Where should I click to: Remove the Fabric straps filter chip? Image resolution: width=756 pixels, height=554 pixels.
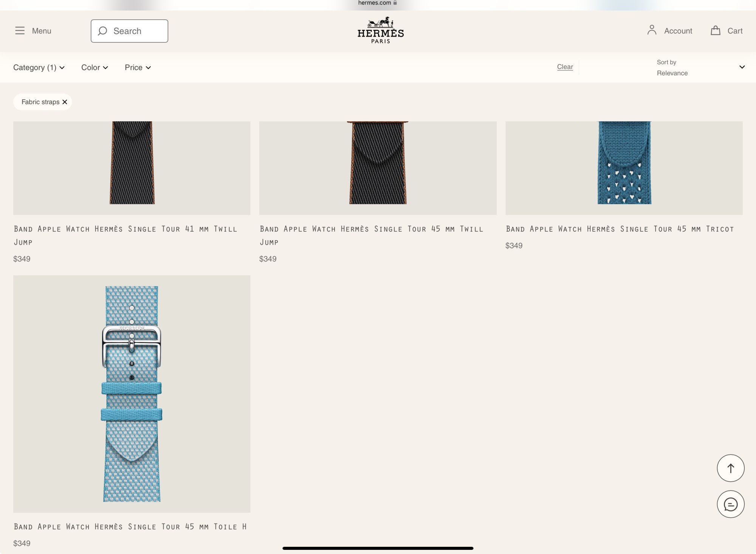click(x=65, y=102)
